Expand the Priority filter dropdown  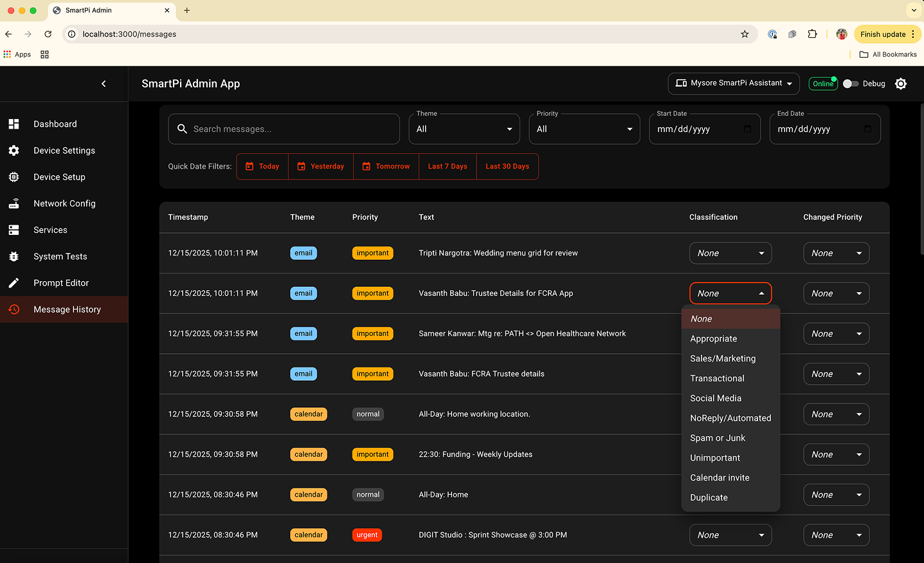click(x=584, y=129)
